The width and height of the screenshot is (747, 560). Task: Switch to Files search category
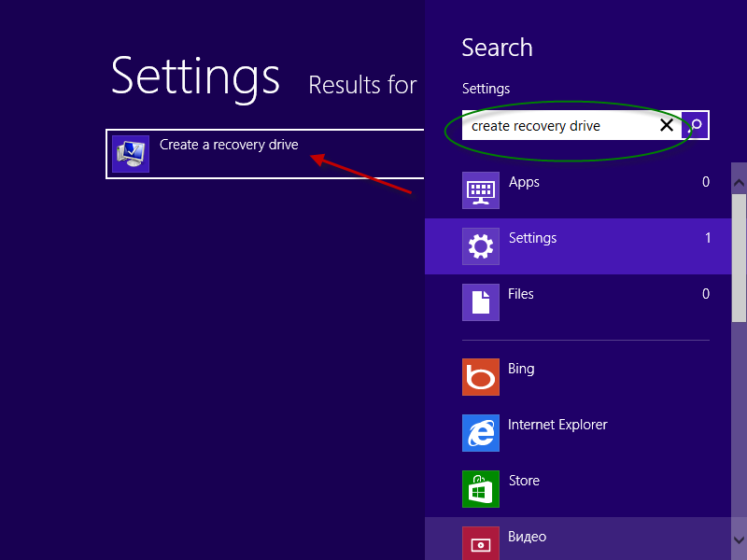tap(578, 302)
